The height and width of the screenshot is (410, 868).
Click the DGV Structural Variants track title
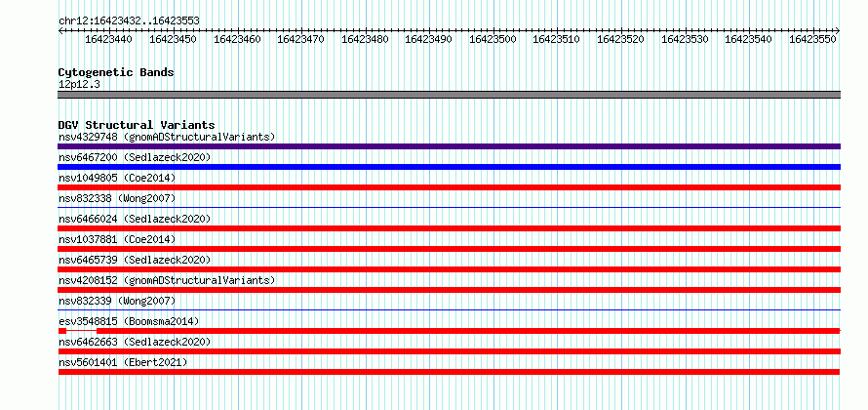pos(137,125)
